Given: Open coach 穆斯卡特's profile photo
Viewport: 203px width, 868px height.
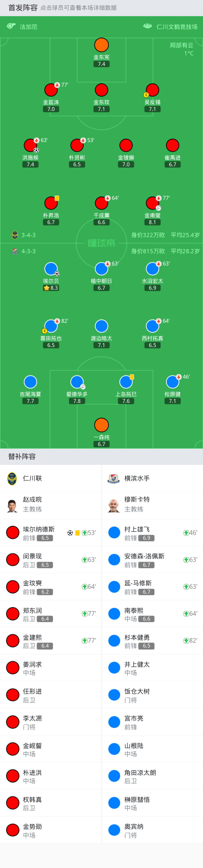Looking at the screenshot, I should coord(114,506).
